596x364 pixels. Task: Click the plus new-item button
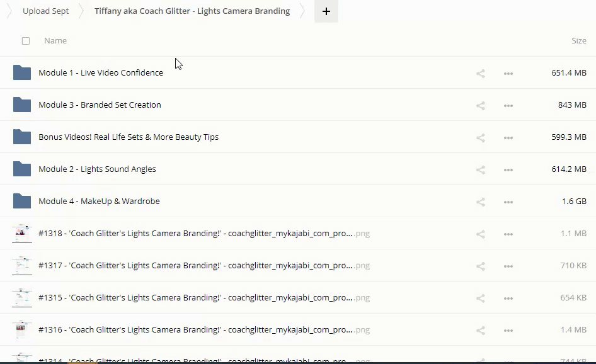tap(326, 11)
